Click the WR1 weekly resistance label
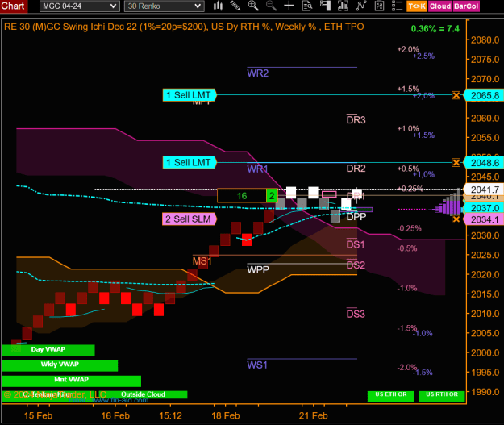504x425 pixels. tap(257, 169)
